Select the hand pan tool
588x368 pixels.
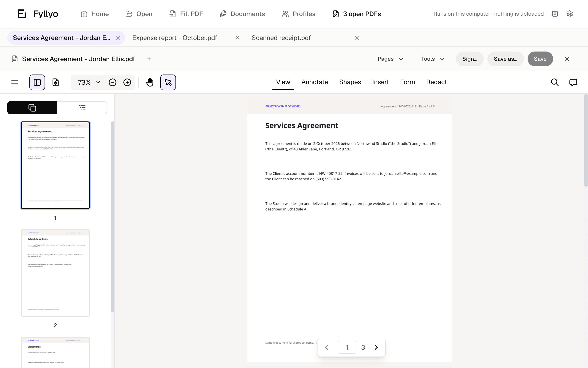pos(150,82)
